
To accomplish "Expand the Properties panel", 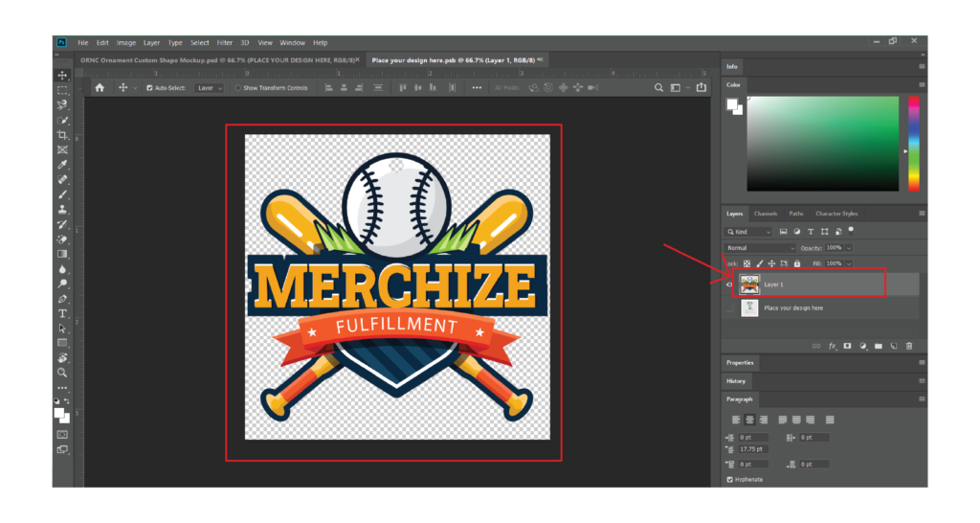I will pyautogui.click(x=740, y=363).
